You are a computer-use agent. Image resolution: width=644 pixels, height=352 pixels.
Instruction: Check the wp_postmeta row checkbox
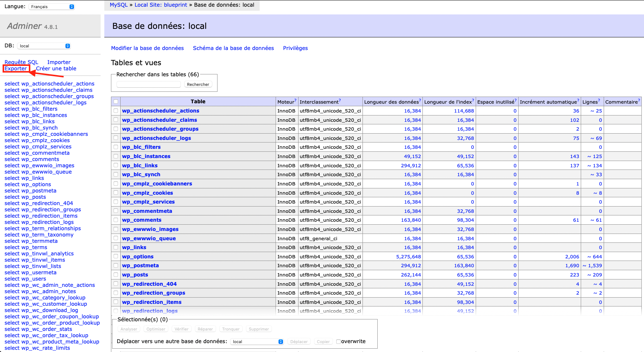coord(116,265)
